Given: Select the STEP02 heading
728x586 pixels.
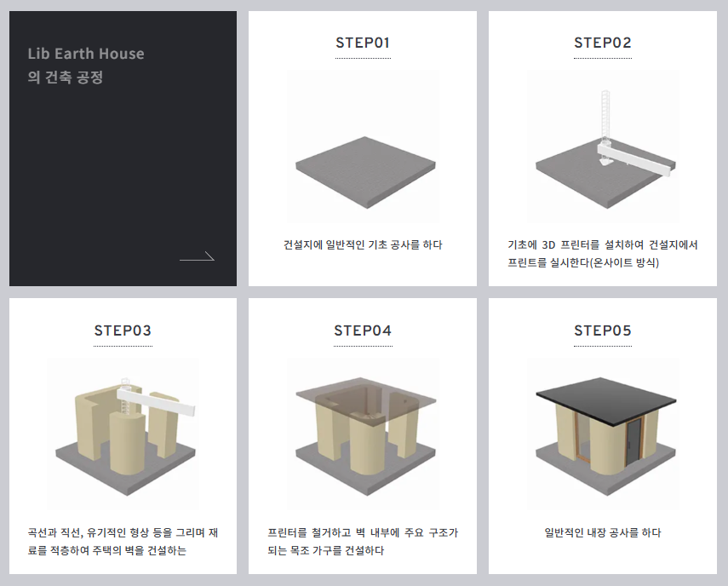Looking at the screenshot, I should coord(603,43).
